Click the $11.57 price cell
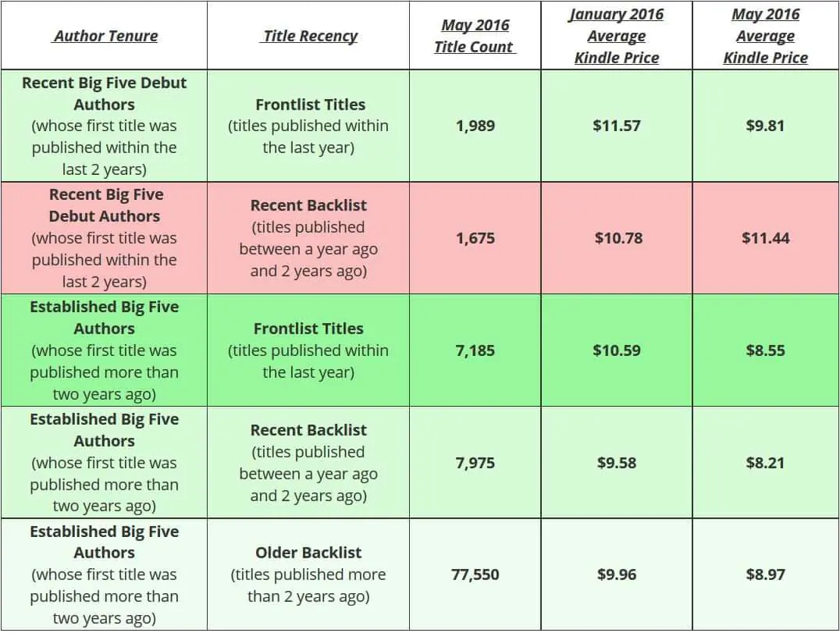This screenshot has height=633, width=840. click(x=617, y=126)
